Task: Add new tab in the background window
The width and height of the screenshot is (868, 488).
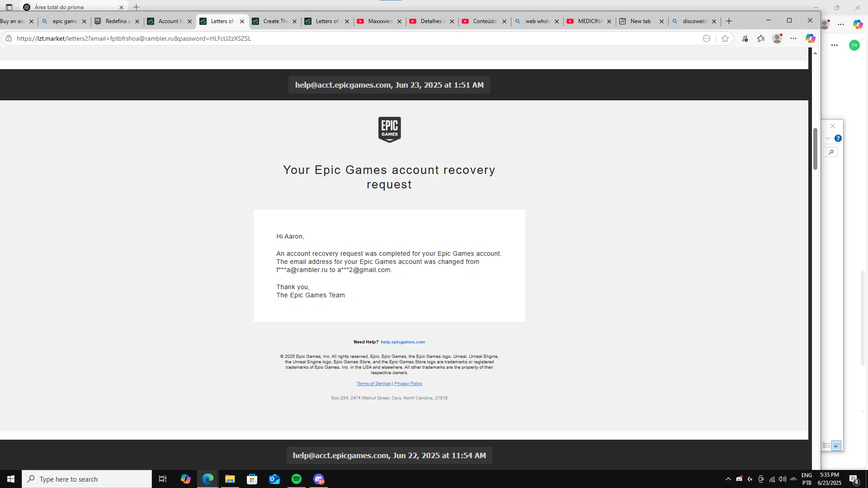Action: tap(136, 7)
